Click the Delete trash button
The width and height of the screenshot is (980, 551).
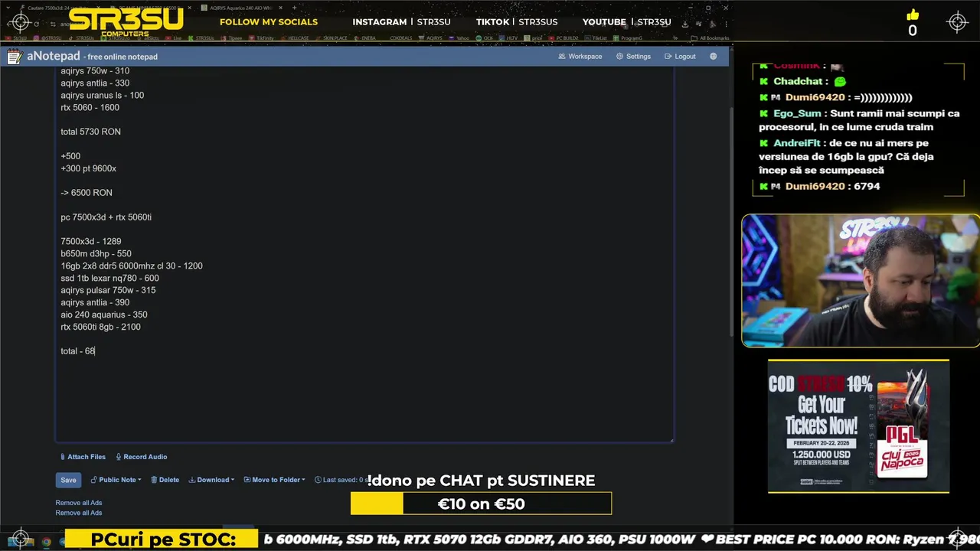(165, 480)
